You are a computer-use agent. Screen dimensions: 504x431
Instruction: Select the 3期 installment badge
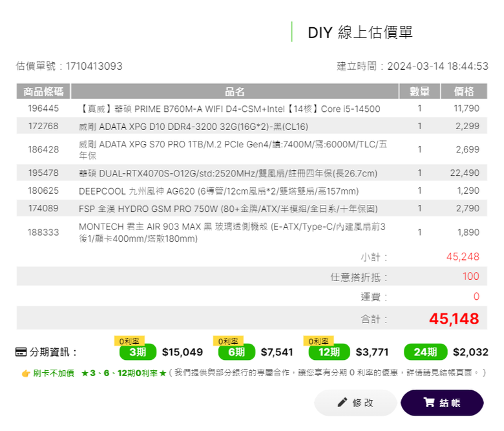point(138,352)
